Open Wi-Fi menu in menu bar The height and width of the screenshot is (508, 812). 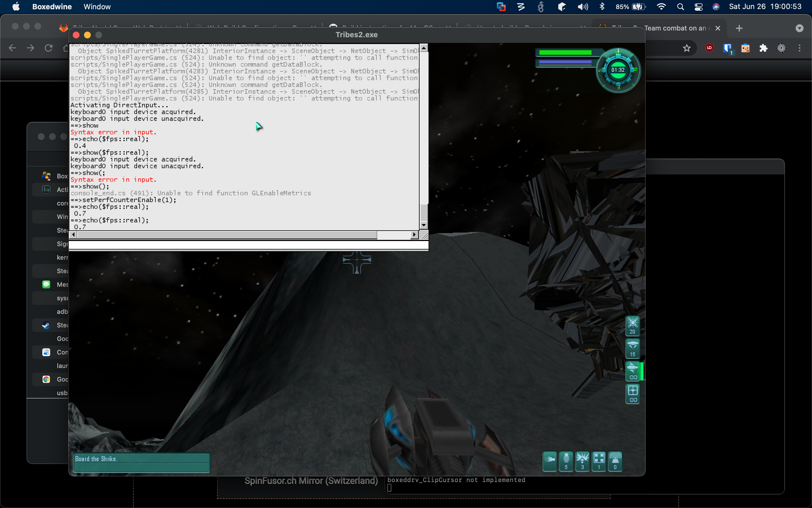661,7
